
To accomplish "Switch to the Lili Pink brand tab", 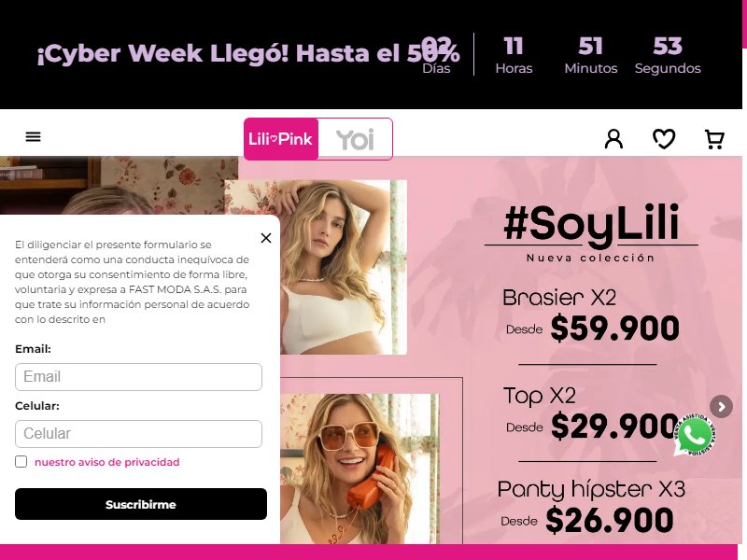I will tap(281, 139).
